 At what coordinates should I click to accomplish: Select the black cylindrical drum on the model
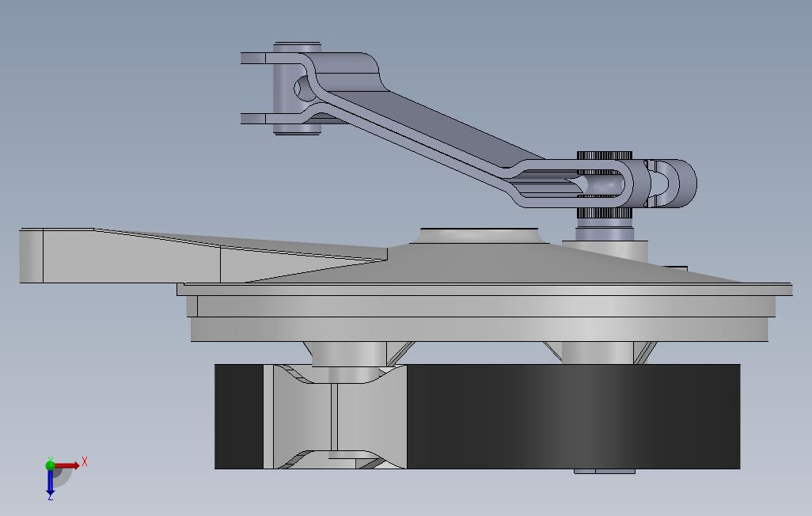point(572,416)
